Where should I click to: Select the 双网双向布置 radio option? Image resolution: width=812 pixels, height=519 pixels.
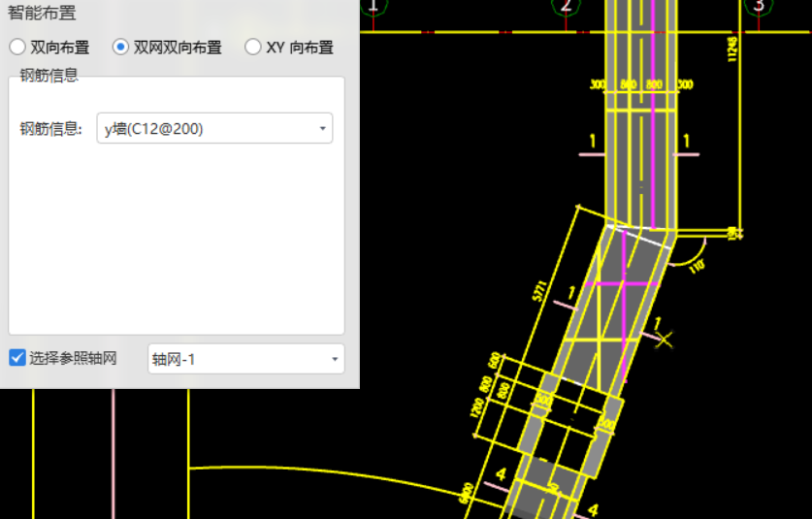pyautogui.click(x=120, y=48)
